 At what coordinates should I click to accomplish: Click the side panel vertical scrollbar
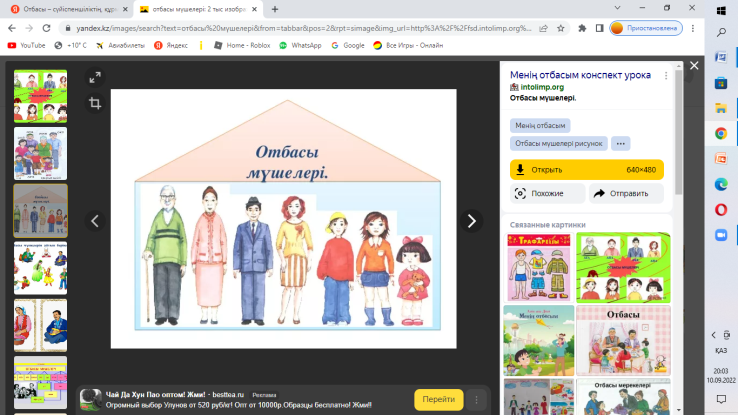point(678,132)
